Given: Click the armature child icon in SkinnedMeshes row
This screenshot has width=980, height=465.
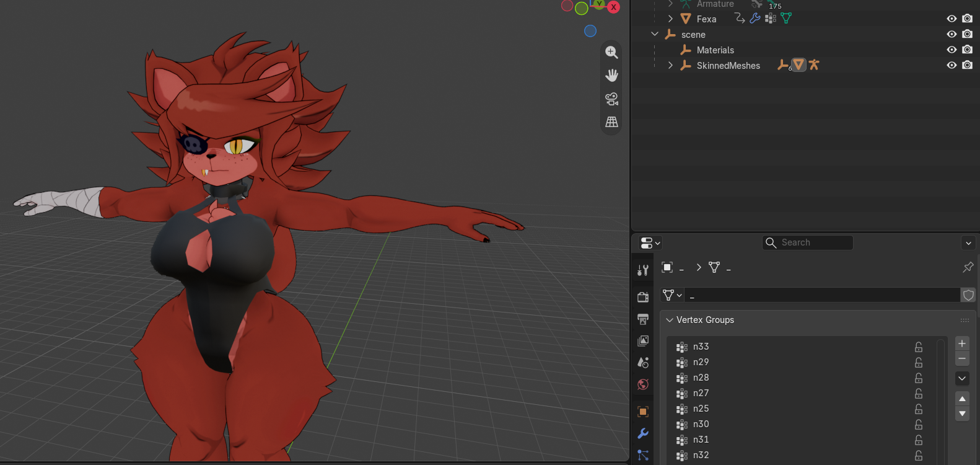Looking at the screenshot, I should [814, 64].
